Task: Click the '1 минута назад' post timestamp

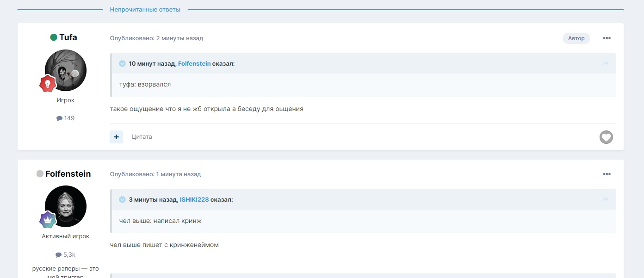Action: [x=179, y=174]
